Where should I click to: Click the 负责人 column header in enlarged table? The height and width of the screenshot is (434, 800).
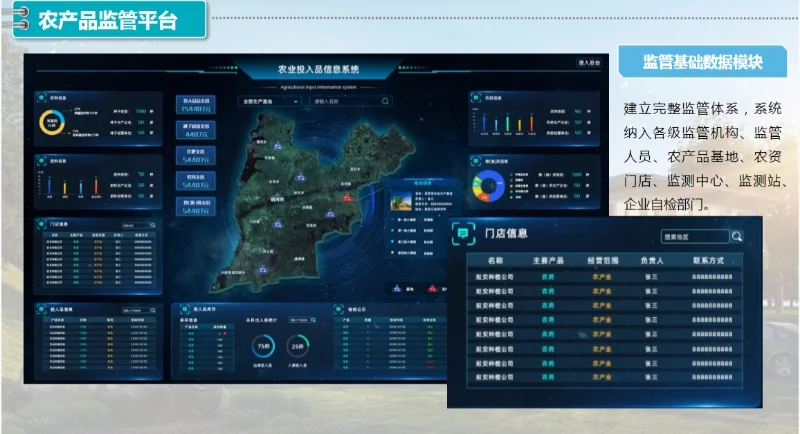pos(652,261)
